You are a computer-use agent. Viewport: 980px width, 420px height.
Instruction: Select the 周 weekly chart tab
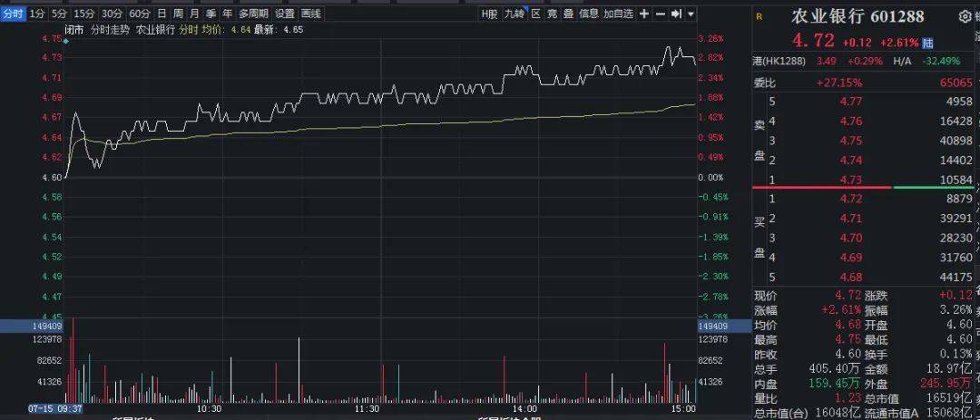point(178,13)
